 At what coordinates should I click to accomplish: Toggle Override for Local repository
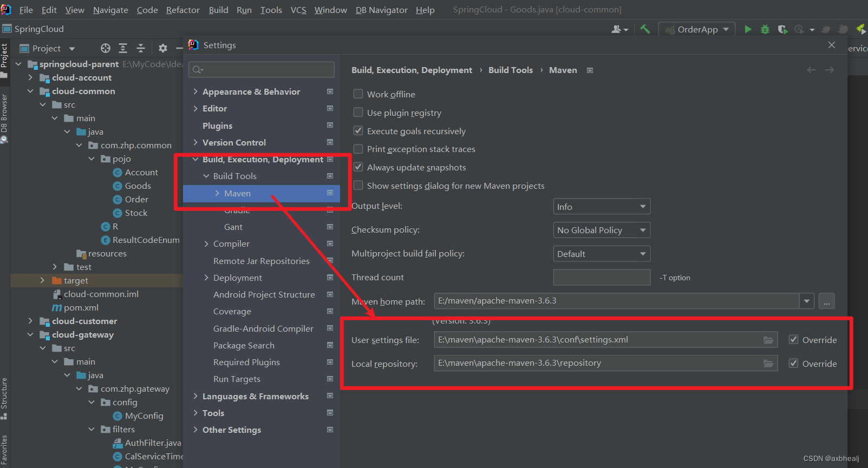(x=793, y=363)
